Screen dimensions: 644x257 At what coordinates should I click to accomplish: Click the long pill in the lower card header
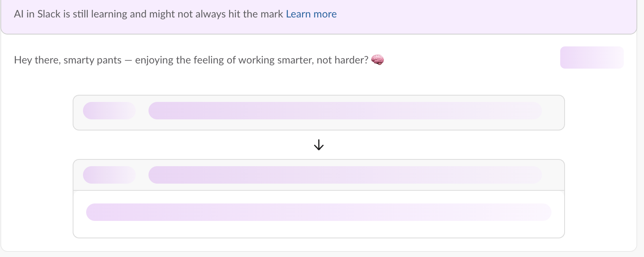[345, 175]
